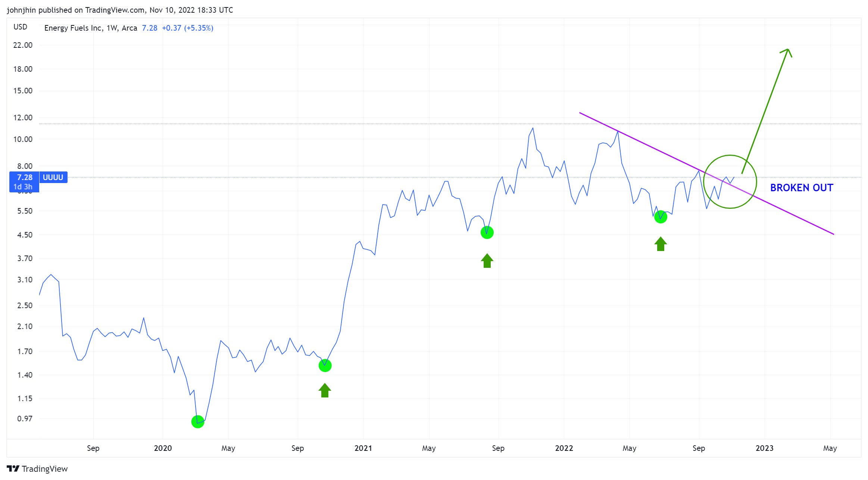Click the green up arrow below the mid-2022 low
This screenshot has width=868, height=480.
coord(661,244)
